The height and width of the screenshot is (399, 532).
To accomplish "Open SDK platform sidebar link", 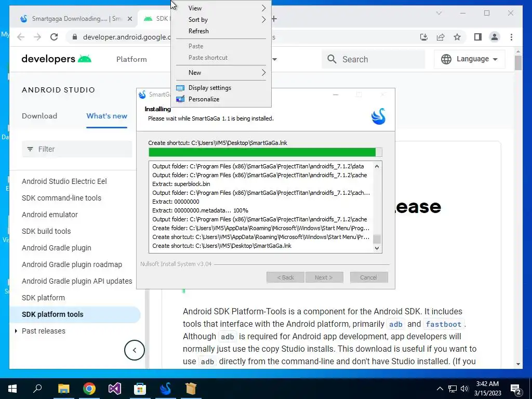I will pyautogui.click(x=43, y=298).
